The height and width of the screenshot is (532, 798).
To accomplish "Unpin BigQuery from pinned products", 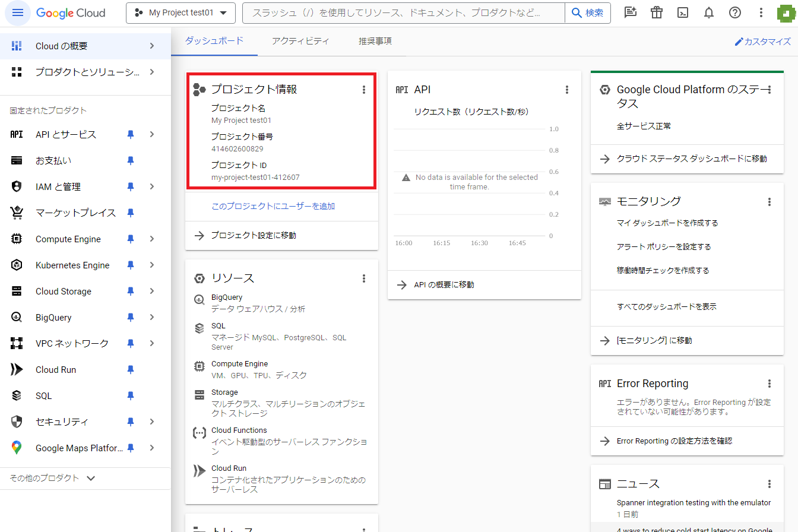I will (x=131, y=318).
